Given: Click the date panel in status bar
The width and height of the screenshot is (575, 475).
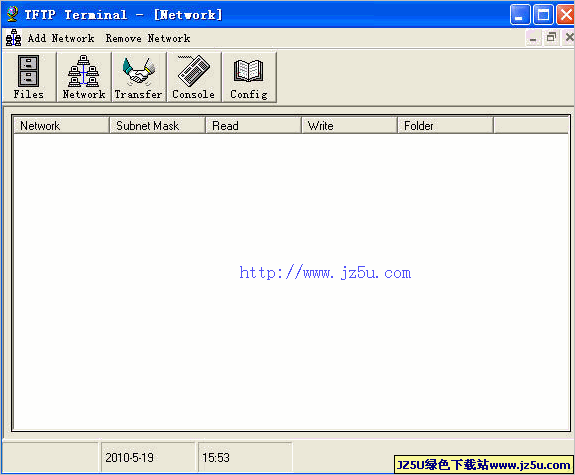Looking at the screenshot, I should [x=148, y=457].
